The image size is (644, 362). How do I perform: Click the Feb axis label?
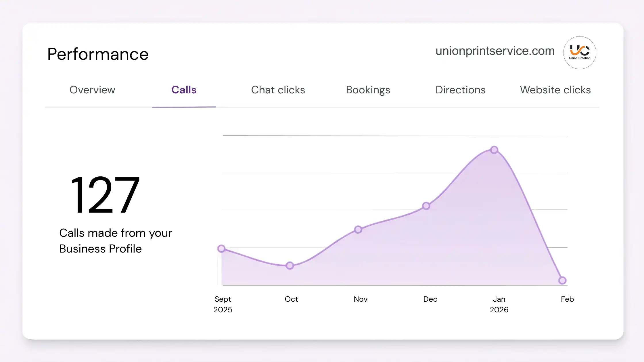[567, 299]
